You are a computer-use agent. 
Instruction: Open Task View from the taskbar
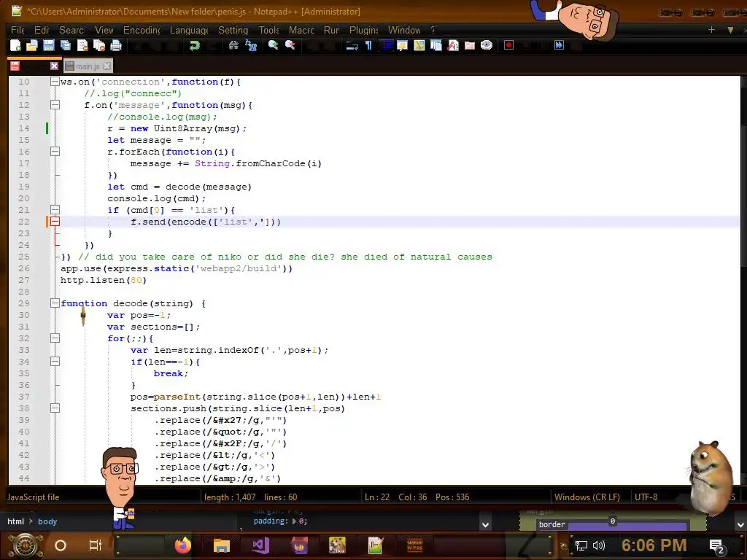(x=96, y=545)
